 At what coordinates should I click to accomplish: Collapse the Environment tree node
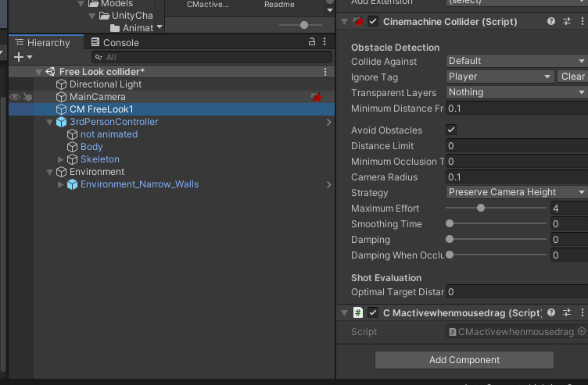(x=49, y=172)
